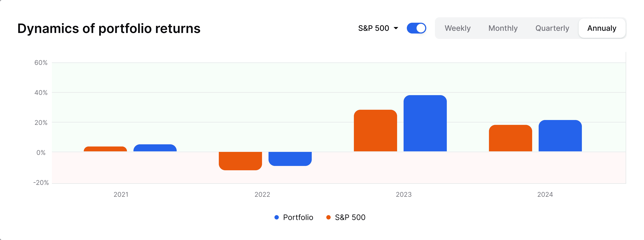Hide S&P 500 series via legend label

(x=350, y=217)
